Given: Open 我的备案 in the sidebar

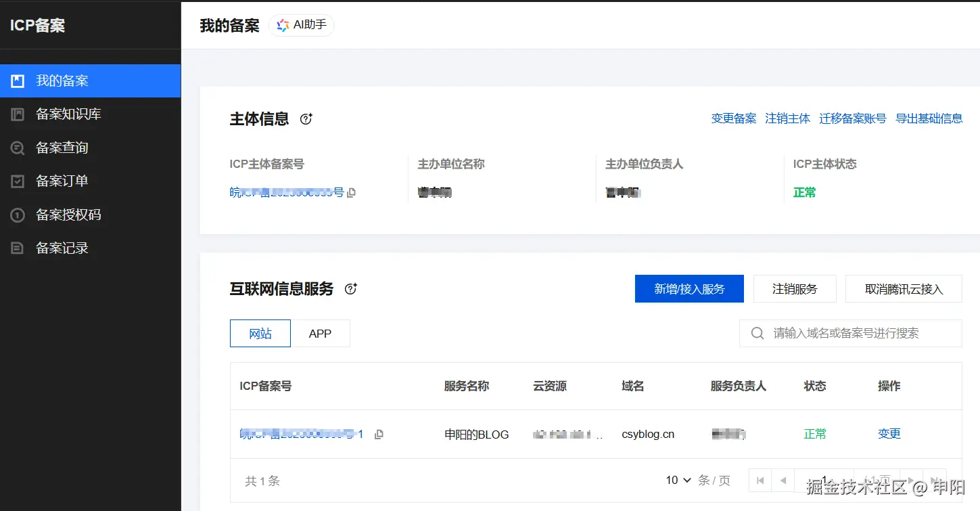Looking at the screenshot, I should click(90, 81).
